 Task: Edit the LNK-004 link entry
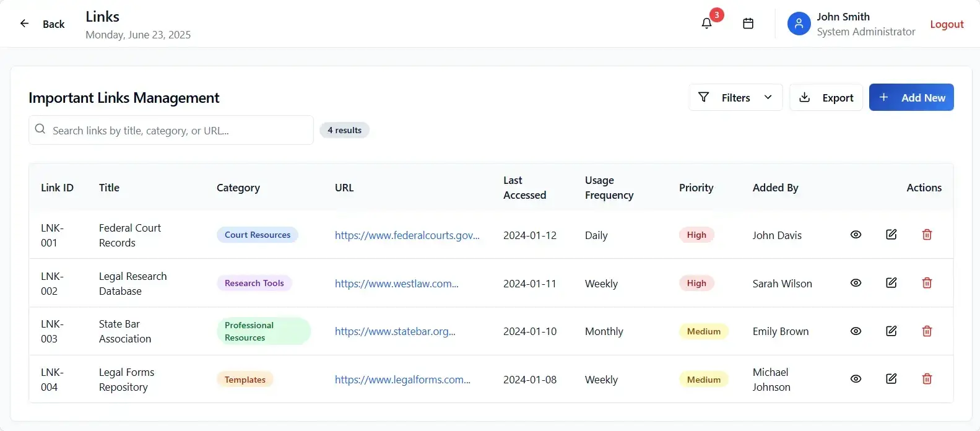(x=891, y=379)
